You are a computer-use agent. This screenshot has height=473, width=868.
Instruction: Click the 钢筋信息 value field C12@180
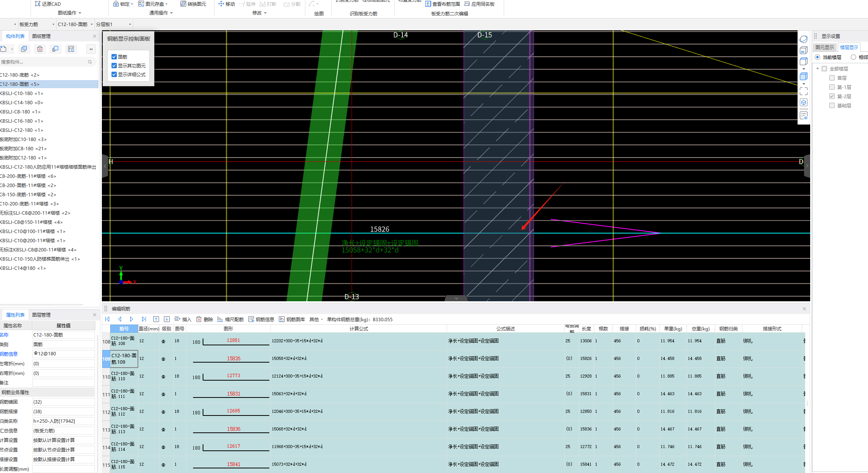63,354
